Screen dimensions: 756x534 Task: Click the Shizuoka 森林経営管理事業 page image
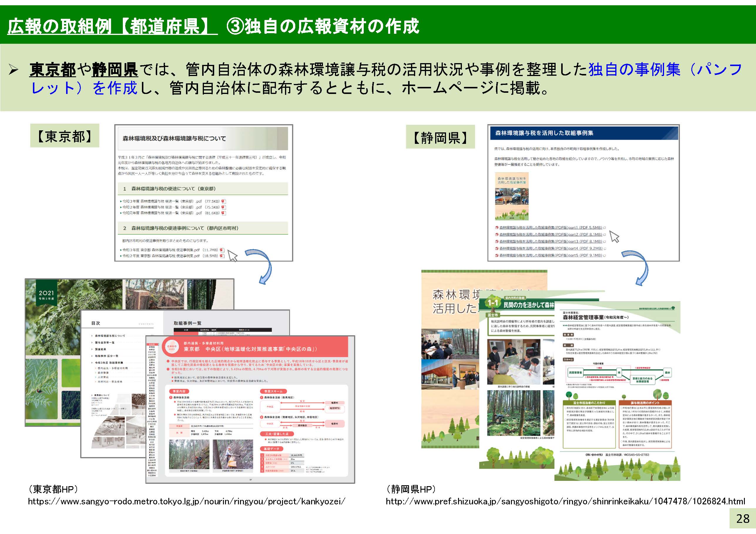617,391
